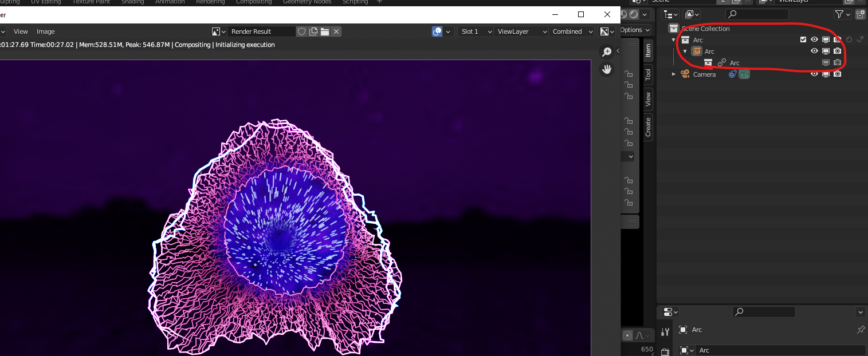Open Tool properties tab with wrench icon
868x356 pixels.
coord(665,331)
